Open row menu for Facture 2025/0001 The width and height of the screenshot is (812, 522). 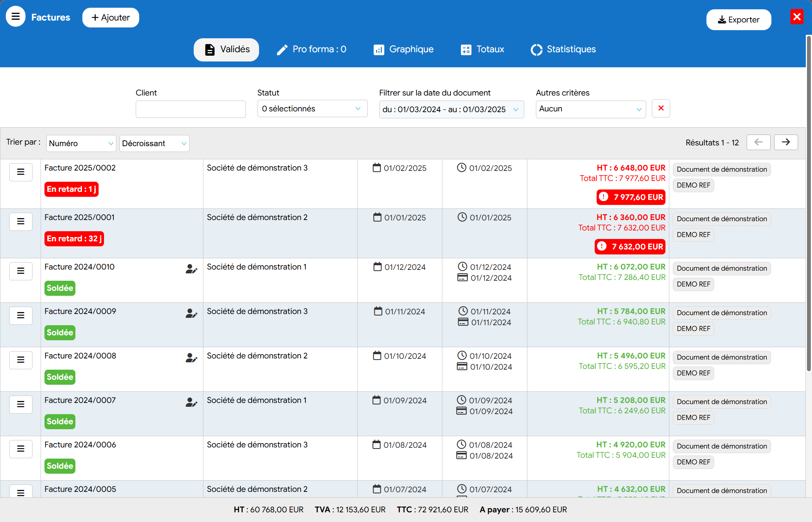[x=21, y=222]
